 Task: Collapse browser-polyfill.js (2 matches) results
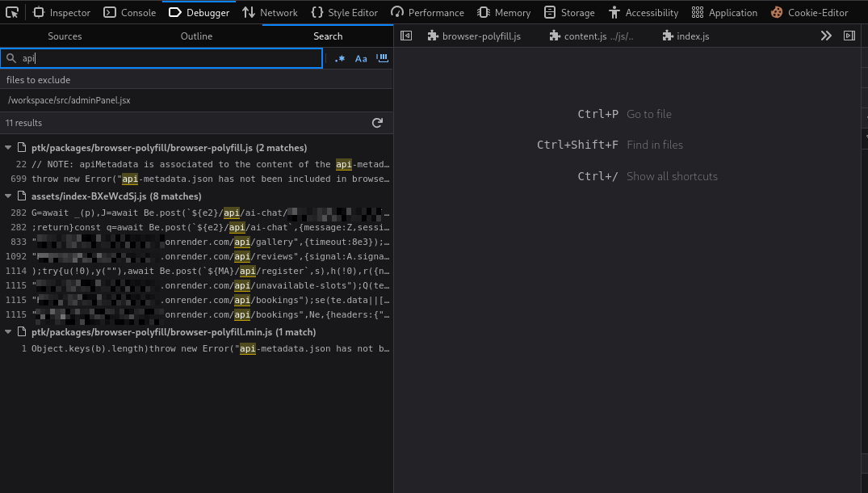click(8, 148)
